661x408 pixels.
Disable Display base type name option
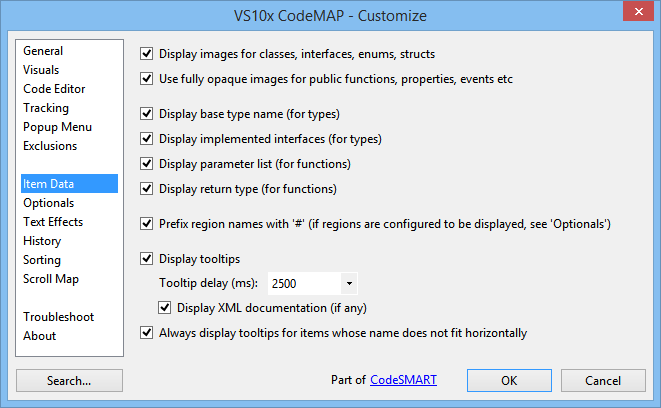tap(146, 114)
